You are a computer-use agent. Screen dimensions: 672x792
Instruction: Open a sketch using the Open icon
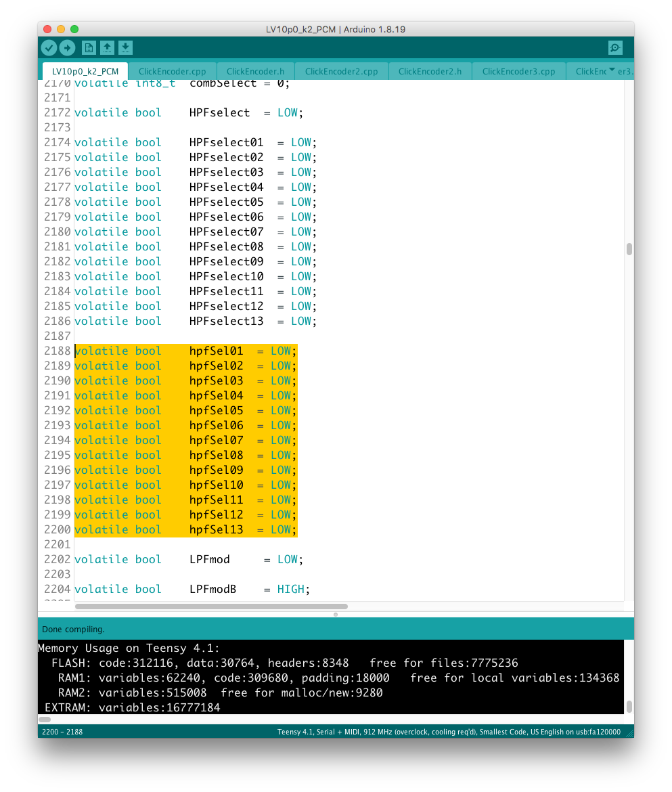click(107, 47)
